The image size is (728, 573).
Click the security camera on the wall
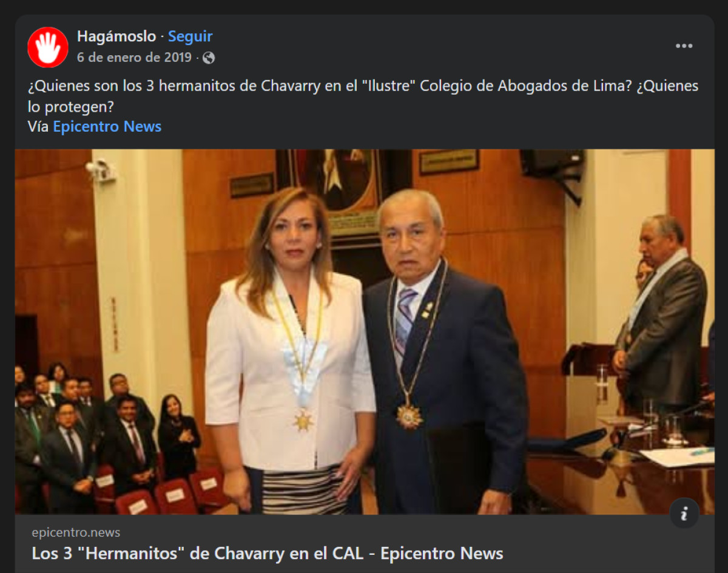coord(101,171)
